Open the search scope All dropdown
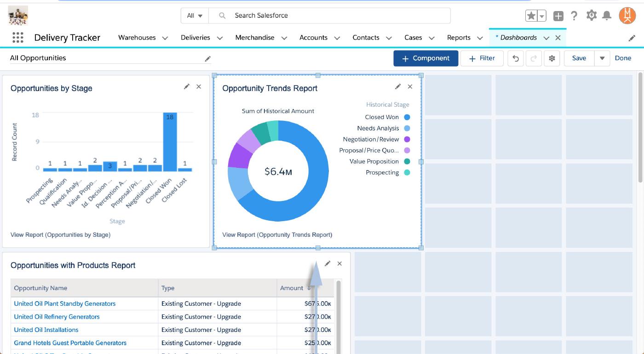 195,16
